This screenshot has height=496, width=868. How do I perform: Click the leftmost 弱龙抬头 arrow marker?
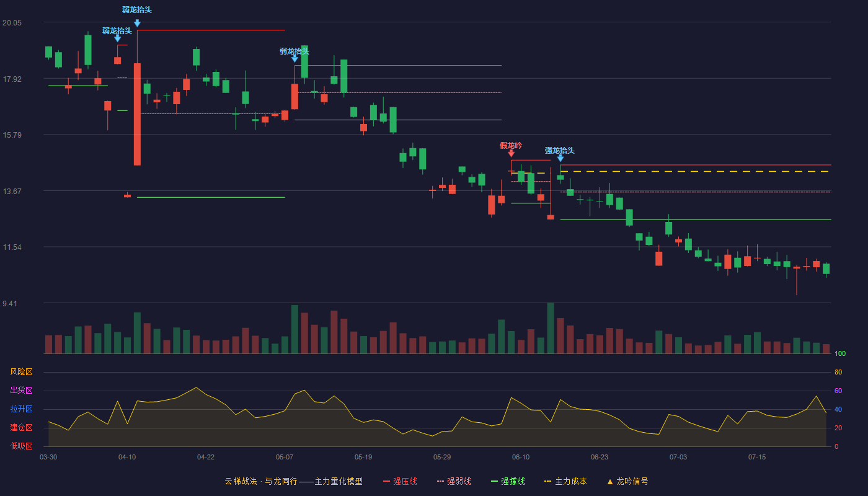(117, 38)
